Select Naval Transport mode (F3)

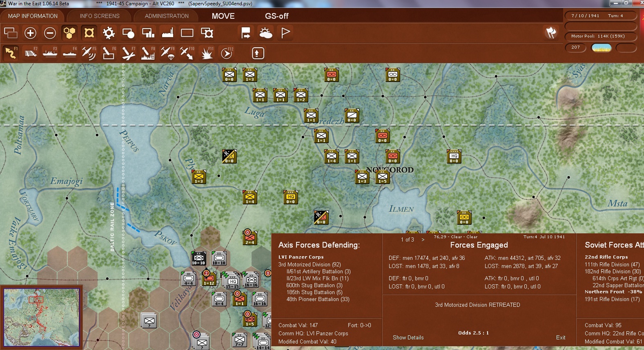tap(50, 53)
